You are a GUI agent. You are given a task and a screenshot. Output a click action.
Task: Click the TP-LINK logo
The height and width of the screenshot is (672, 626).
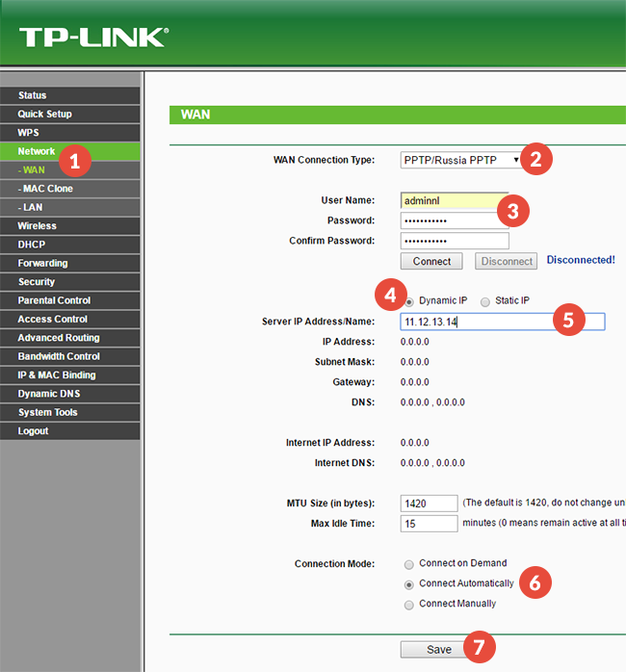[92, 37]
